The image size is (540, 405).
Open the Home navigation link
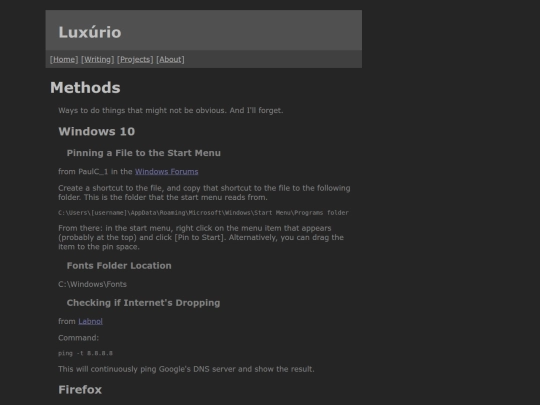point(64,59)
